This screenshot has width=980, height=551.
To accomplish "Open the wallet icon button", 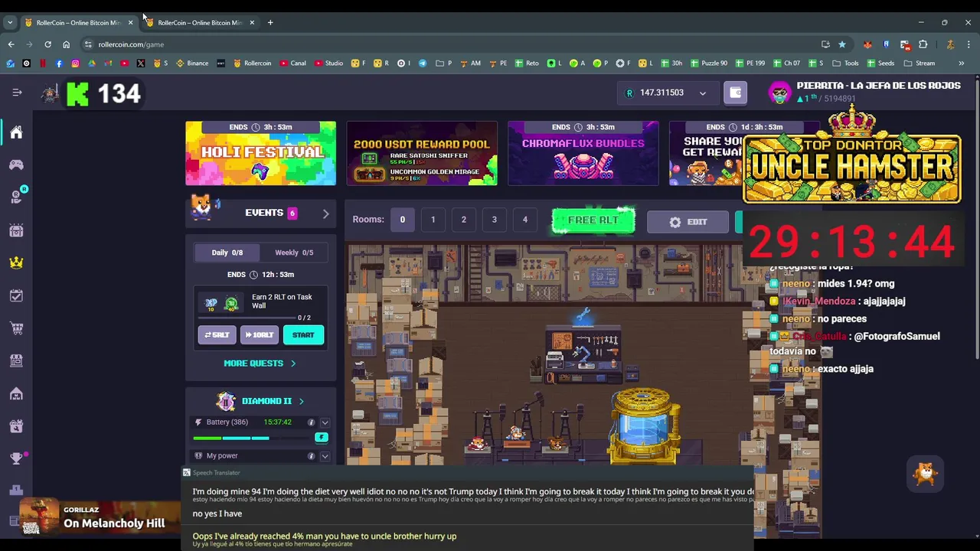I will pyautogui.click(x=735, y=93).
